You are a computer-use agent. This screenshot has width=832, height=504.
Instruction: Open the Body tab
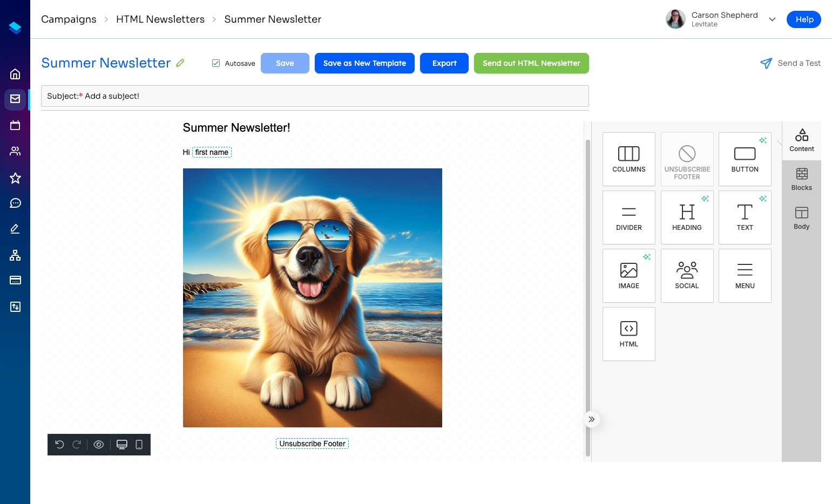point(801,219)
